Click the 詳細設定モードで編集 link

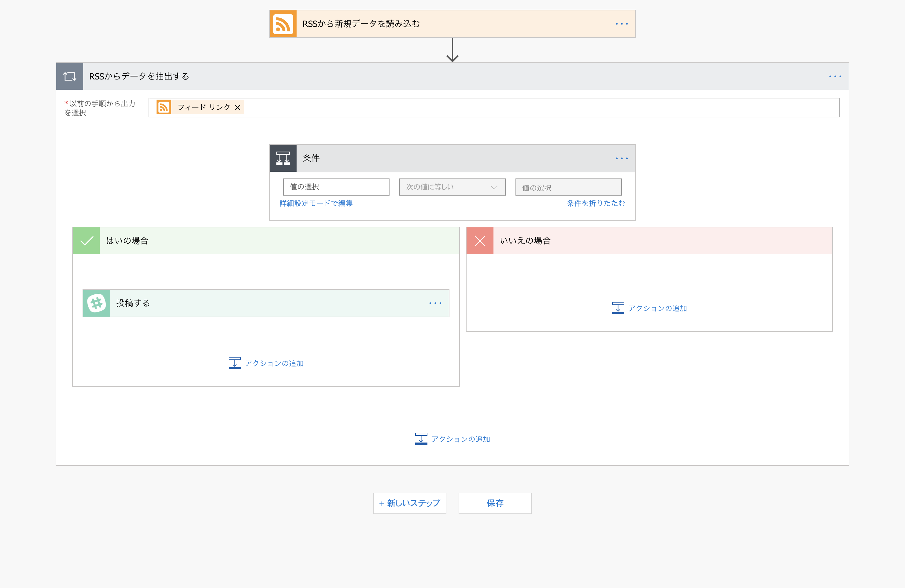tap(316, 203)
